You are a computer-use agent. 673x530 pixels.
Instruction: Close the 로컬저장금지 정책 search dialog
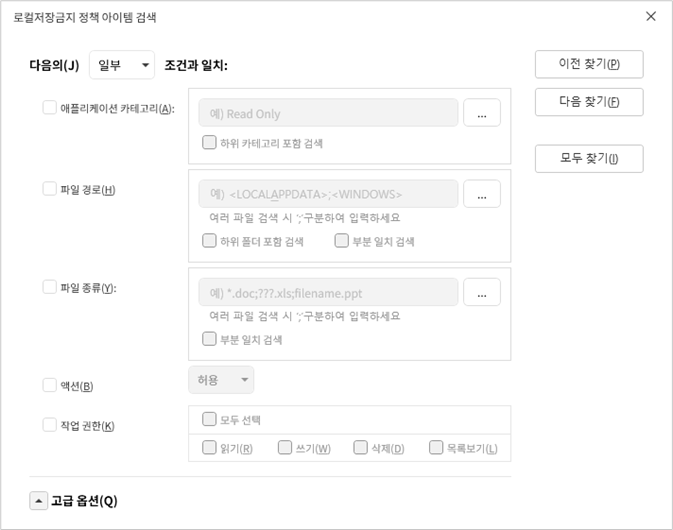pyautogui.click(x=651, y=16)
